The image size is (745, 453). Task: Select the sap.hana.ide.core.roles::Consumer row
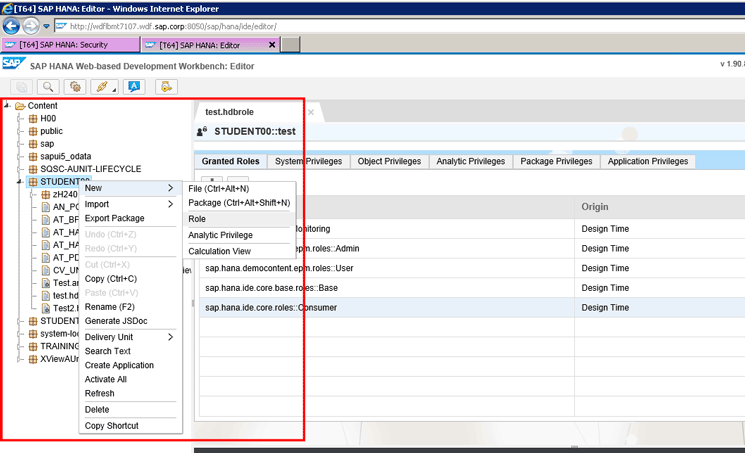click(x=472, y=308)
